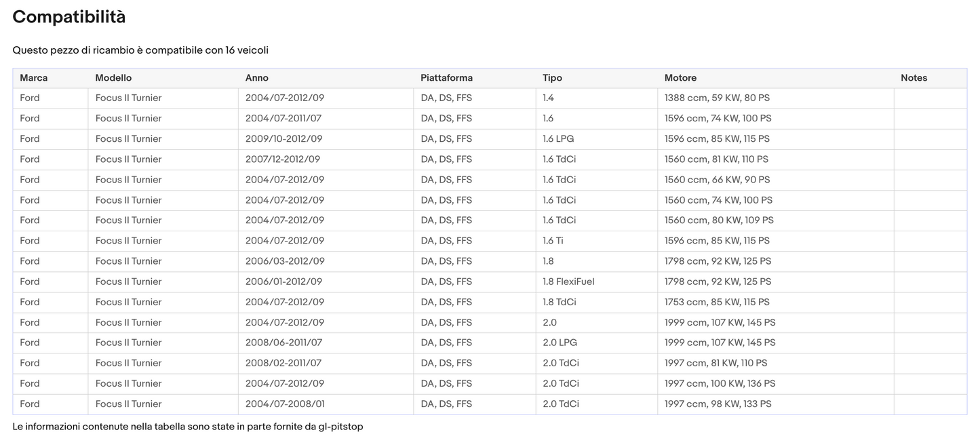The width and height of the screenshot is (980, 445).
Task: Select the Modello column header
Action: [113, 78]
